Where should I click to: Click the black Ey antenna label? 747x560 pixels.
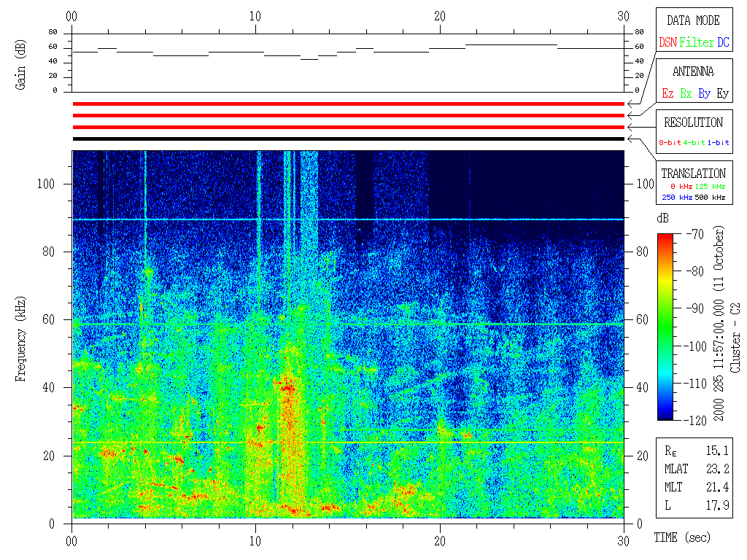[x=722, y=94]
